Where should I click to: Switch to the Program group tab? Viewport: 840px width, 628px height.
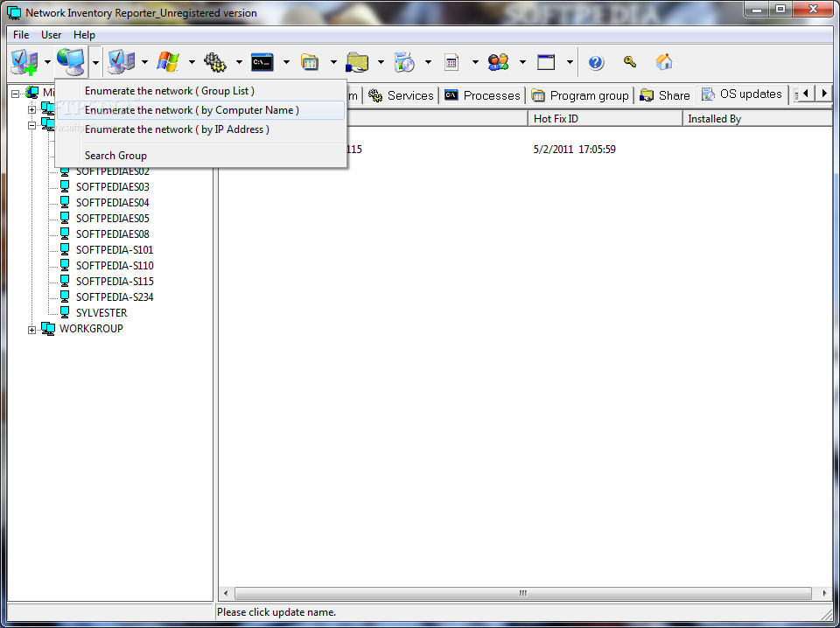point(580,95)
